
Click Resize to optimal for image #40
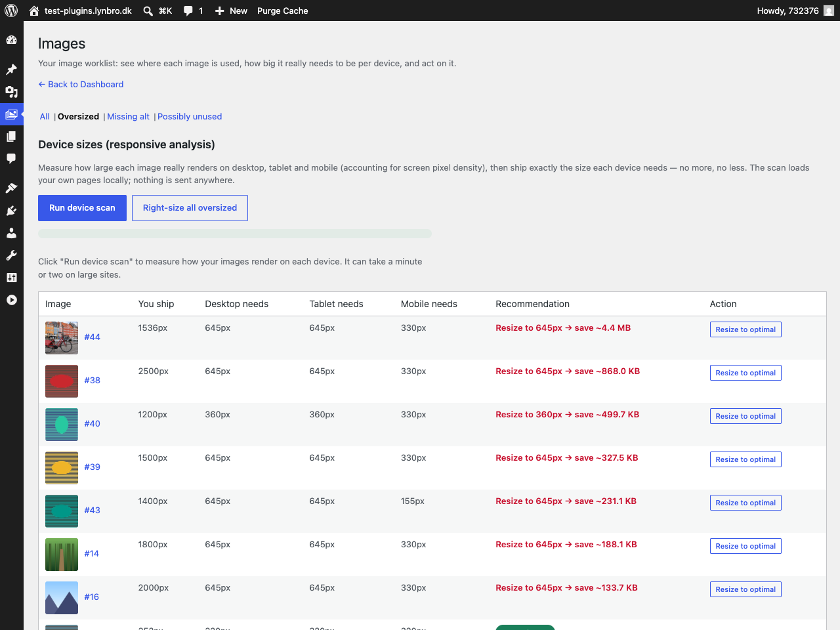pyautogui.click(x=745, y=416)
